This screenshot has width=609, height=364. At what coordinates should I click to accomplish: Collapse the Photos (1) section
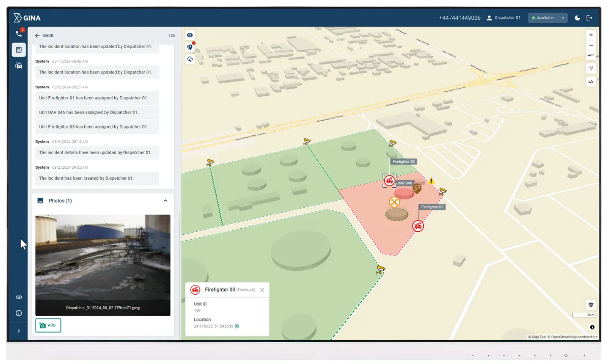(165, 201)
